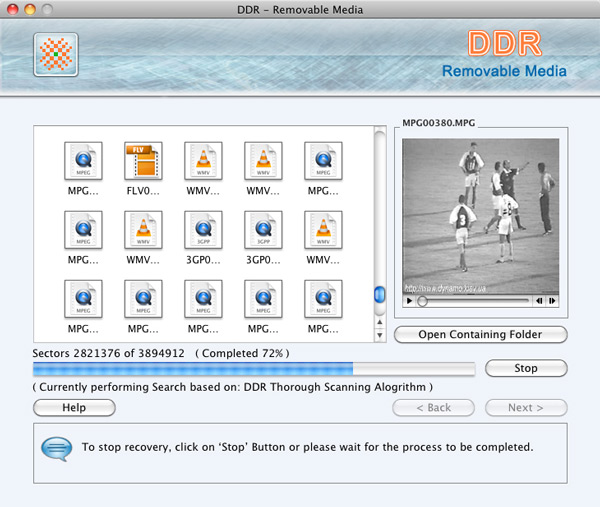This screenshot has height=507, width=600.
Task: Select the WMV file beside the first 3GP0 file
Action: point(143,230)
